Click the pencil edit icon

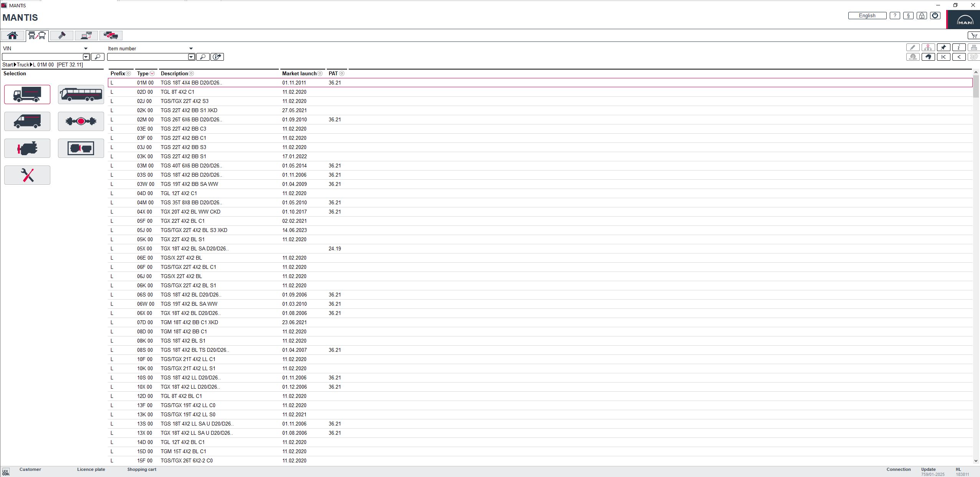pos(913,47)
